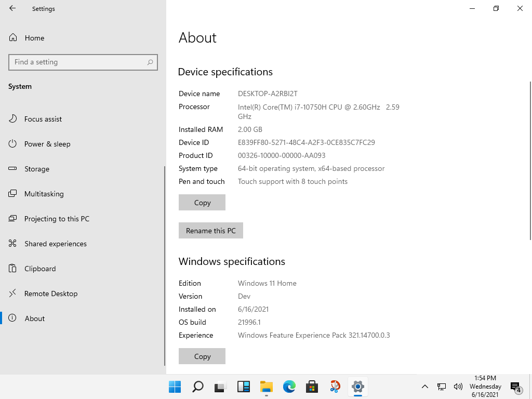
Task: Click the sidebar vertical scrollbar
Action: point(165,265)
